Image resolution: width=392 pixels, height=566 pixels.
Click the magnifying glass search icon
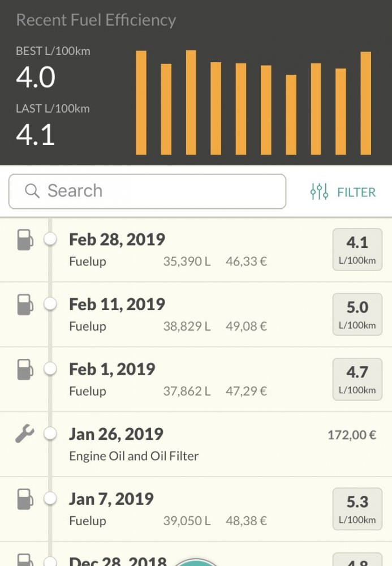pyautogui.click(x=33, y=191)
